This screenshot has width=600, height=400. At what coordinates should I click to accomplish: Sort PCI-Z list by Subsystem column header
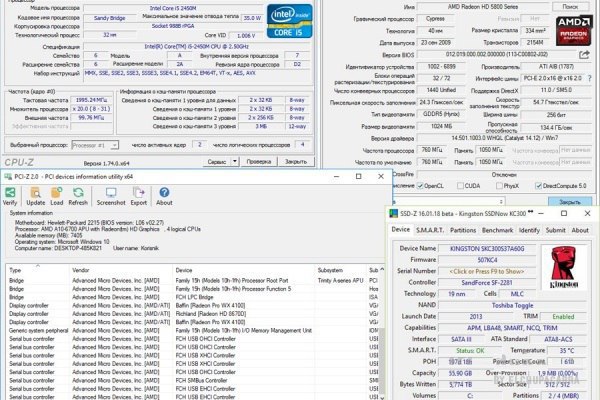click(340, 270)
